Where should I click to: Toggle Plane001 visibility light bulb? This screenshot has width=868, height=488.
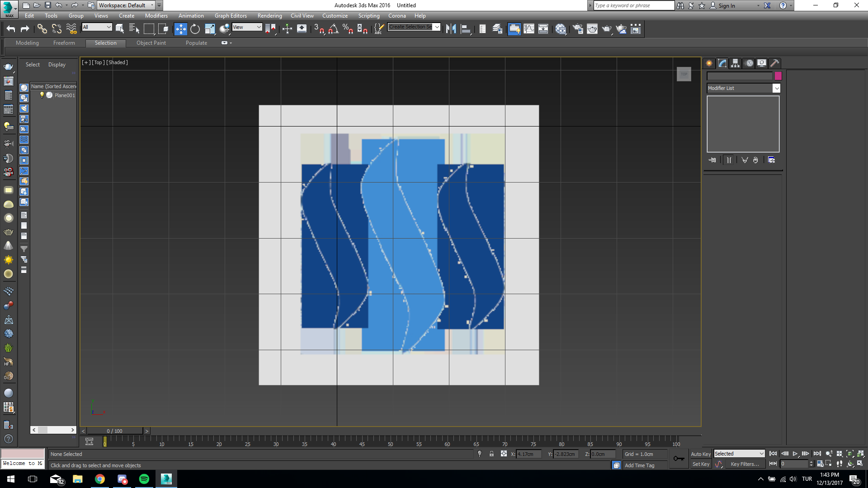(x=42, y=95)
